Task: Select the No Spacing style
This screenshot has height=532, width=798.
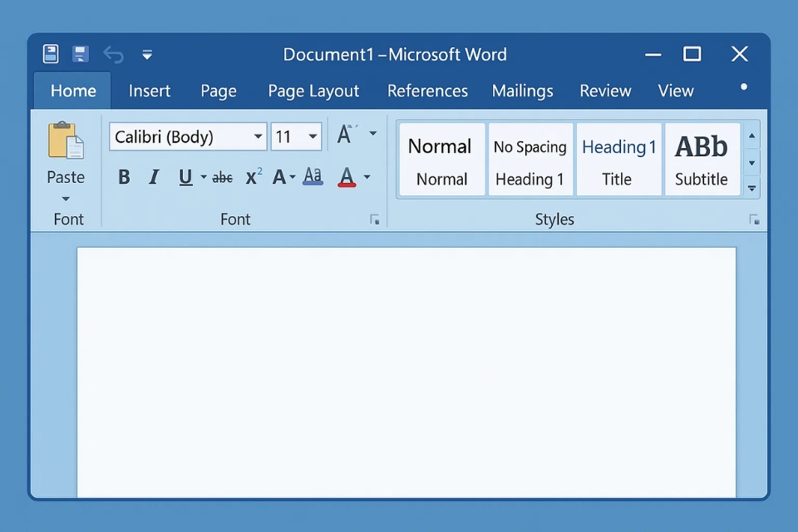Action: pyautogui.click(x=530, y=158)
